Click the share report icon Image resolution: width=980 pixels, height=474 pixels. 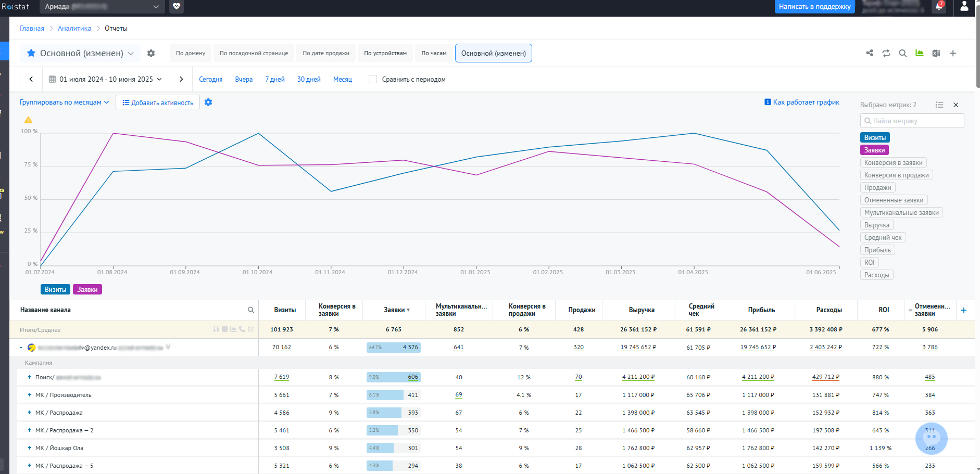tap(870, 53)
